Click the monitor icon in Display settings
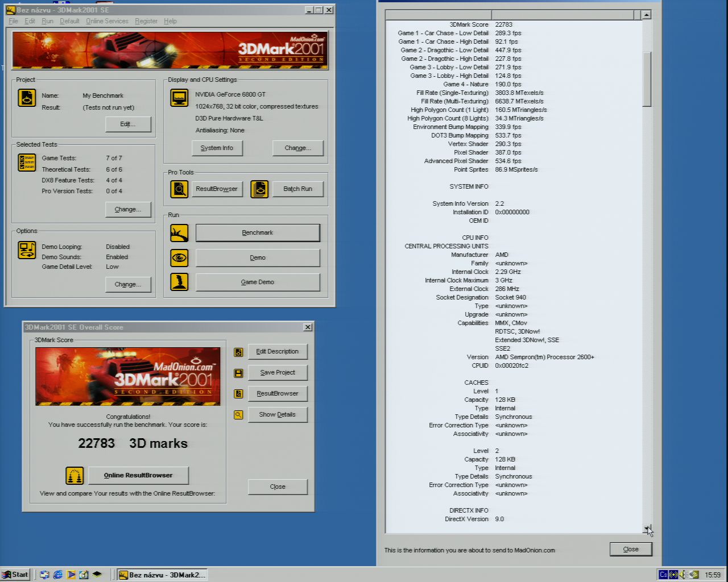This screenshot has height=582, width=728. (x=179, y=98)
